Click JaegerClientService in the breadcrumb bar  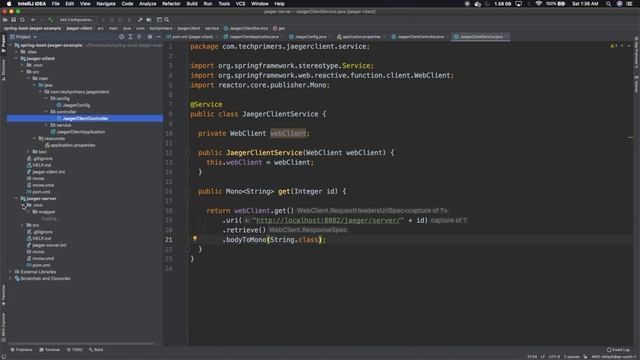click(x=246, y=29)
